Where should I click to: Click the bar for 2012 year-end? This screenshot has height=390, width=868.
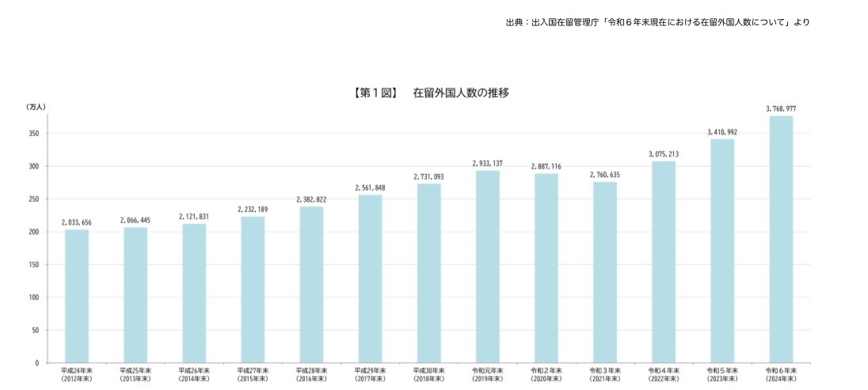77,296
